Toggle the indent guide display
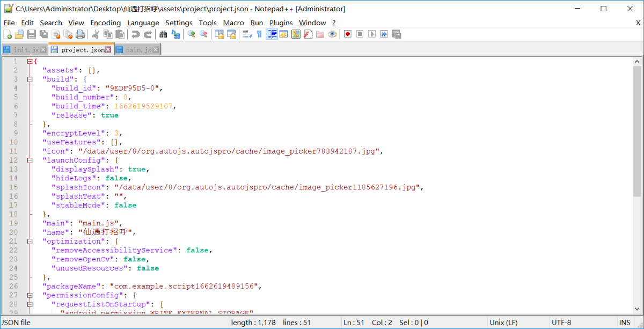This screenshot has height=329, width=644. (272, 34)
